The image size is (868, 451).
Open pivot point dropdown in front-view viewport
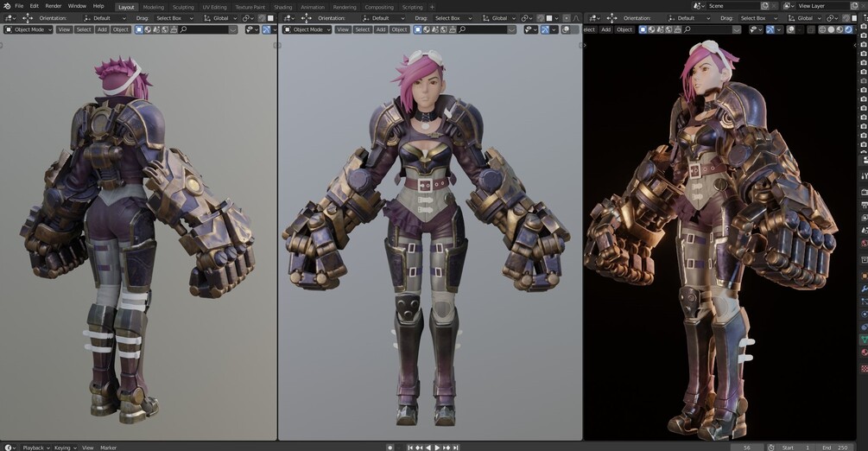[x=527, y=18]
